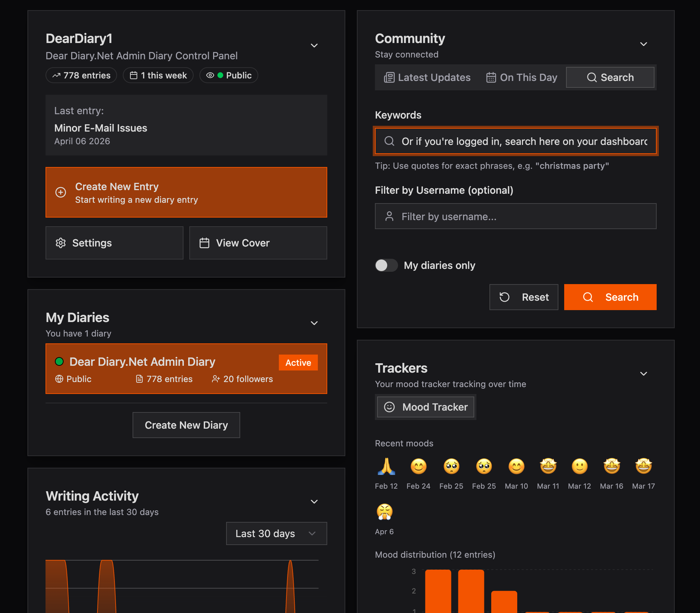Click the Public visibility eye badge
This screenshot has height=613, width=700.
coord(229,75)
